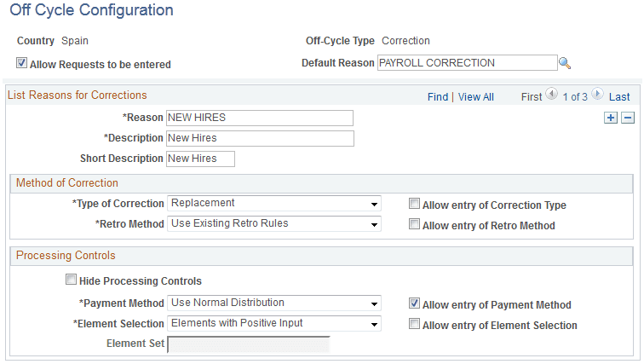This screenshot has height=364, width=644.
Task: Go to previous row using left arrow
Action: pos(551,95)
